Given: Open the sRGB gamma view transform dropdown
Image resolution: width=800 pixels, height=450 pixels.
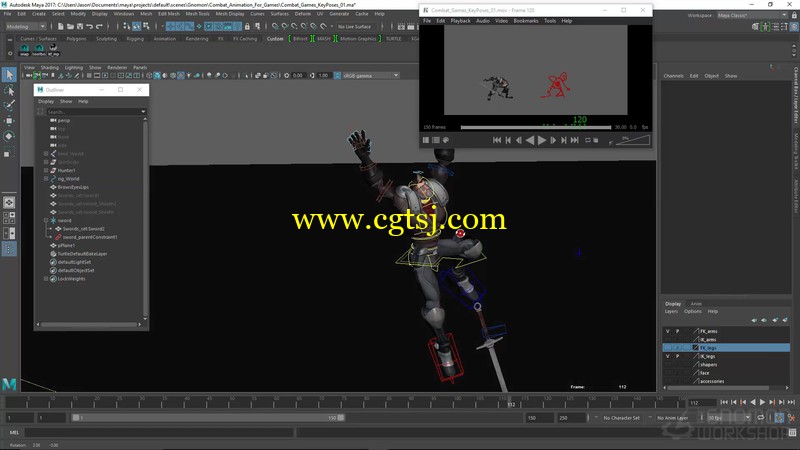Looking at the screenshot, I should point(370,76).
